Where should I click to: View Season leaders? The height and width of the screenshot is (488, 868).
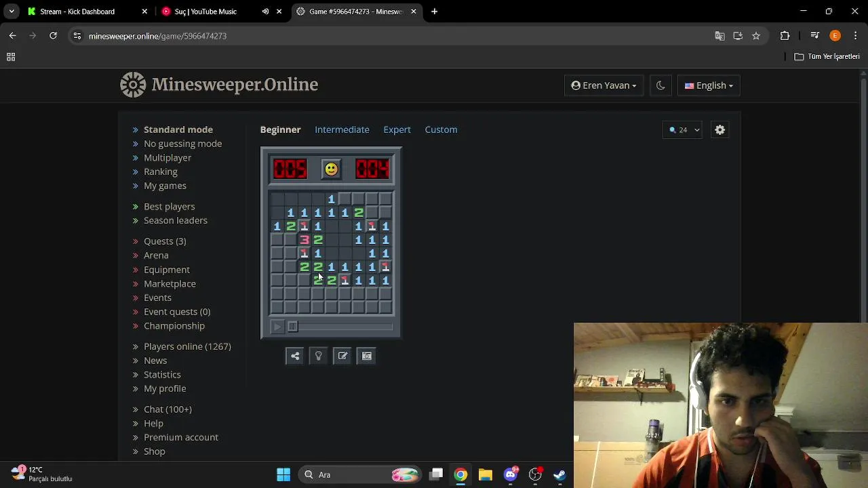176,220
